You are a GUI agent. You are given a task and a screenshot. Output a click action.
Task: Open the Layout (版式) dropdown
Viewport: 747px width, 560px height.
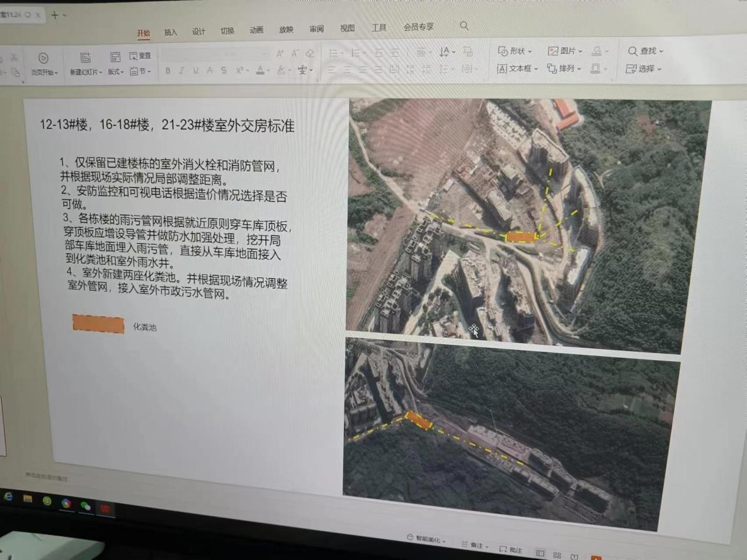pyautogui.click(x=116, y=72)
